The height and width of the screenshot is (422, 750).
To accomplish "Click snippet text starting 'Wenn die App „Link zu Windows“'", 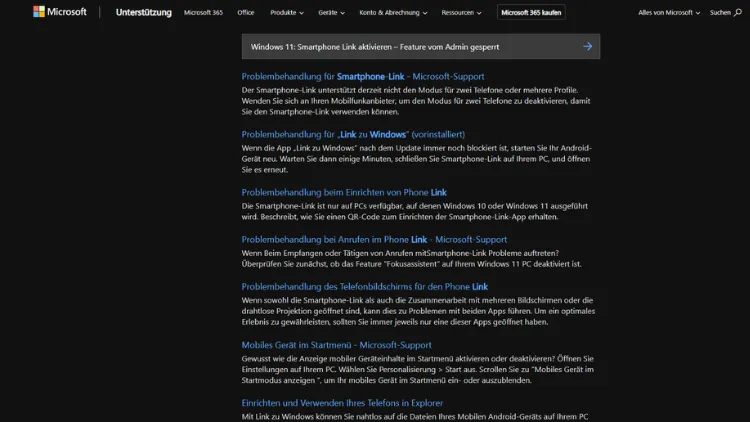I will [x=417, y=159].
